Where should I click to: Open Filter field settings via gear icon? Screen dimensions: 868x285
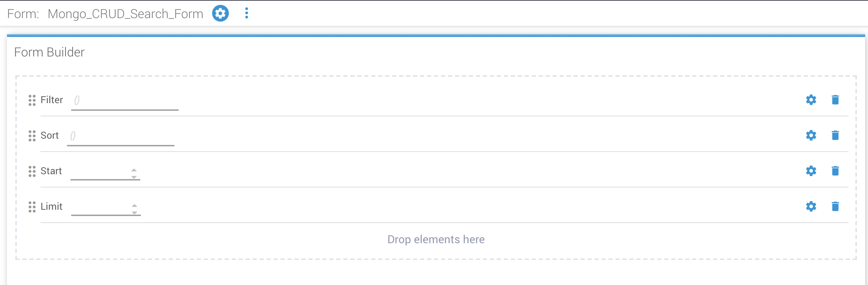[811, 100]
